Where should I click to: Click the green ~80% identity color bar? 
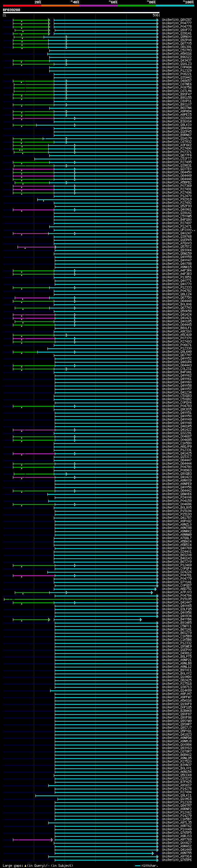(x=137, y=6)
